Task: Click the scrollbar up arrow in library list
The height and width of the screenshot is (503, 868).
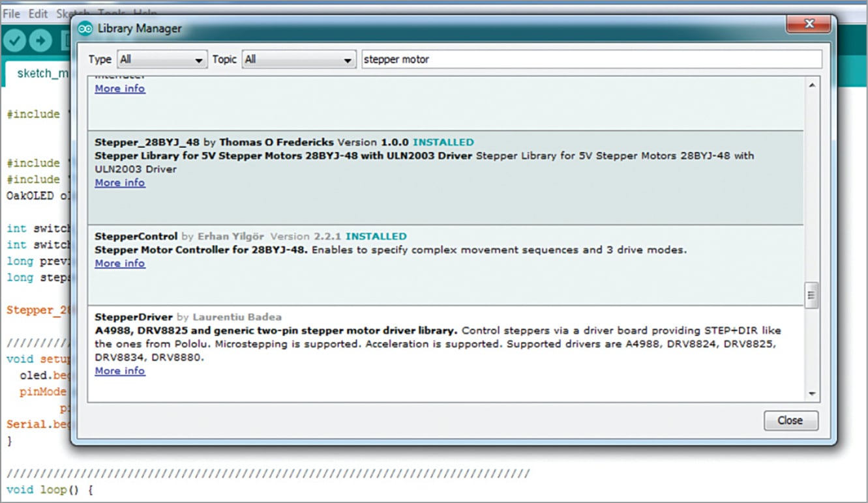Action: tap(811, 85)
